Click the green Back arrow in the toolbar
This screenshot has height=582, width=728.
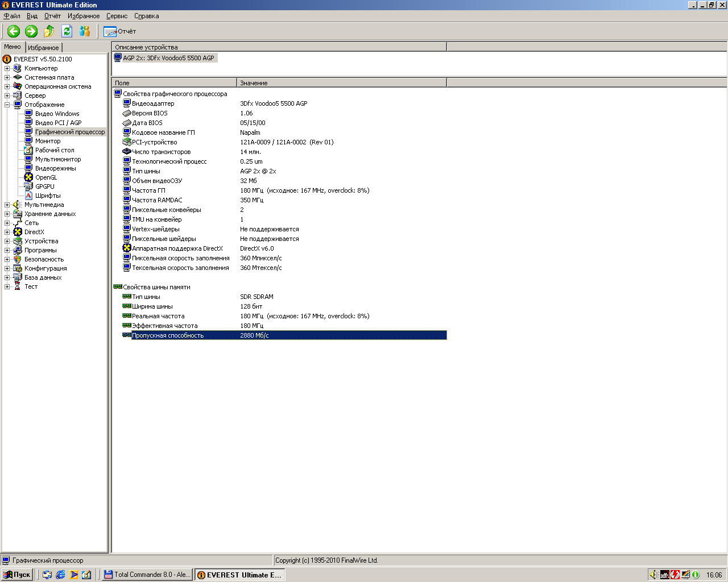click(14, 31)
